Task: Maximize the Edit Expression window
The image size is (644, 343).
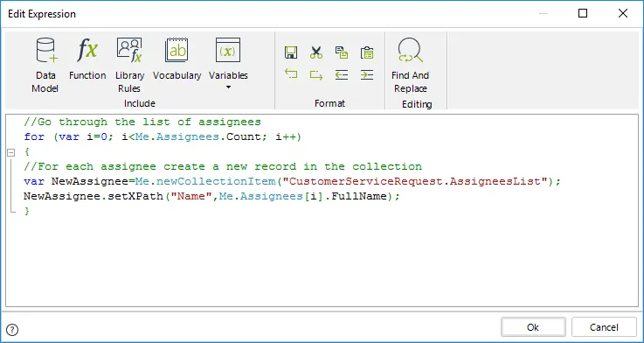Action: (x=582, y=14)
